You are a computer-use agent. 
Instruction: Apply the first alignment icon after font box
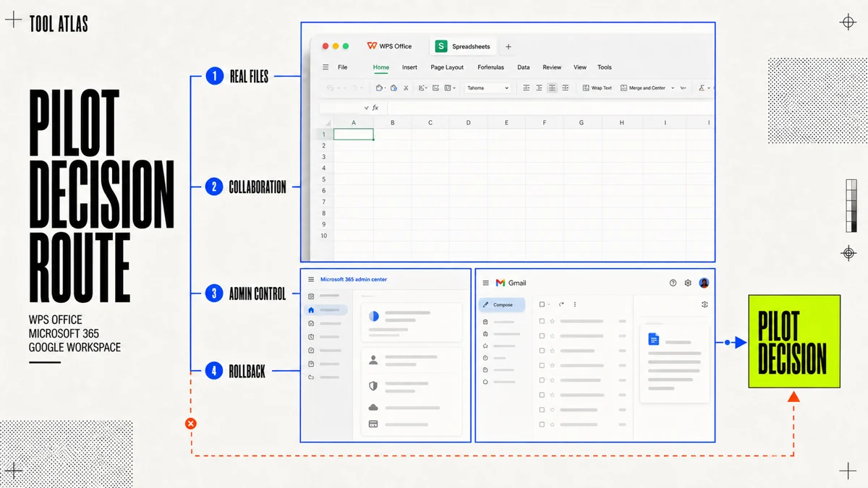click(x=526, y=88)
